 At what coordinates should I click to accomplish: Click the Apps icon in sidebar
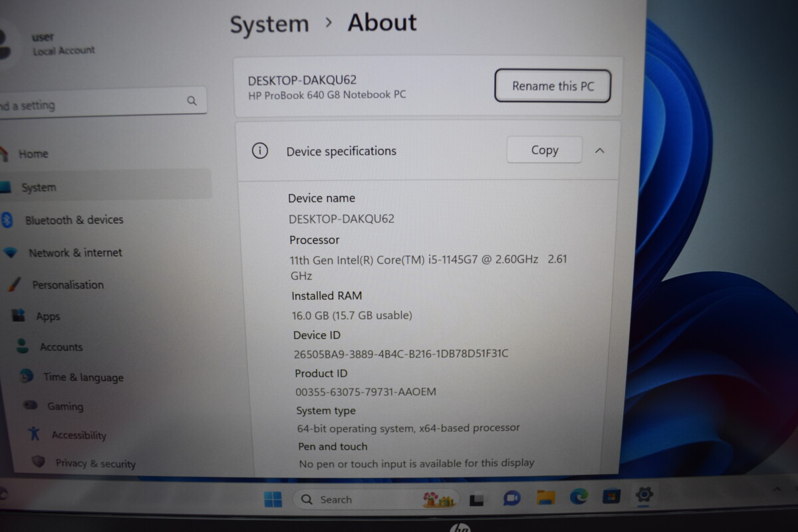(x=19, y=315)
